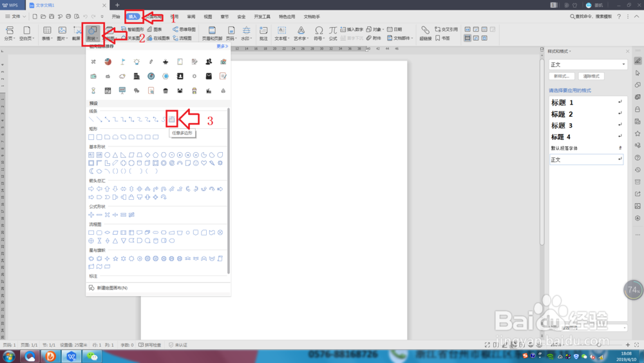This screenshot has width=644, height=363.
Task: Select the 默认段落字体 style entry
Action: tap(586, 148)
